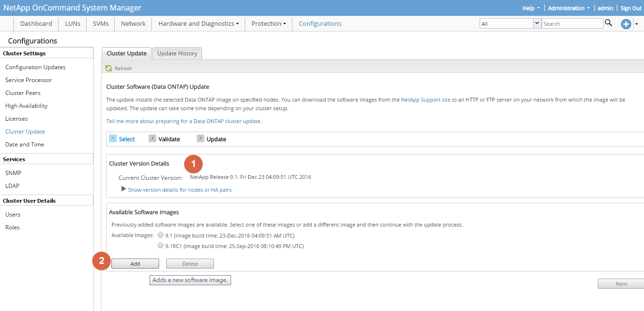The height and width of the screenshot is (311, 644).
Task: Open the All search scope dropdown
Action: click(x=537, y=23)
